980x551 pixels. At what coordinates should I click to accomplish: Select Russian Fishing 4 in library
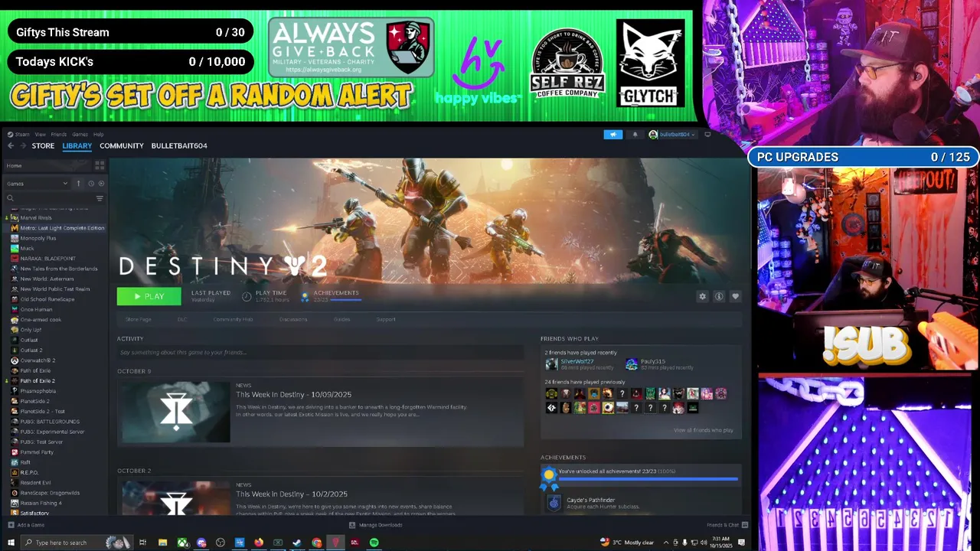[x=41, y=503]
